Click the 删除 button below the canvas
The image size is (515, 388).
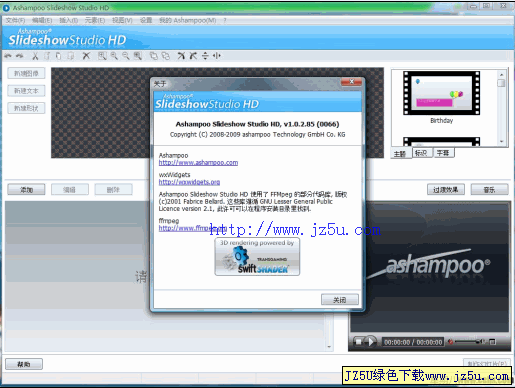[x=113, y=190]
